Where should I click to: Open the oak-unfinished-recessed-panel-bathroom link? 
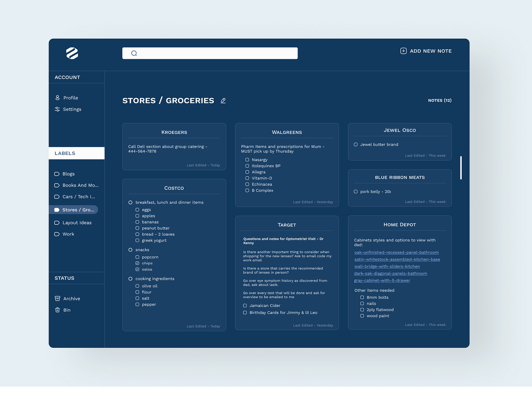tap(396, 252)
